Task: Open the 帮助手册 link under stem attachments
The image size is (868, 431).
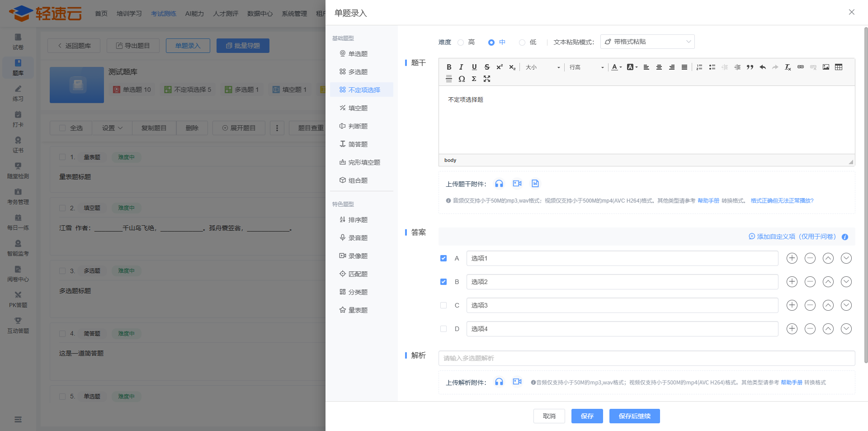Action: click(708, 201)
